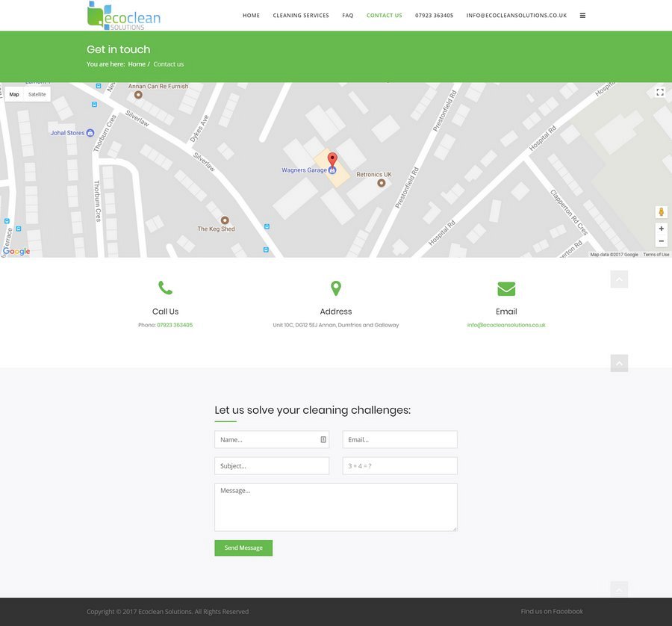Zoom out on the map
Viewport: 672px width, 626px height.
coord(661,241)
